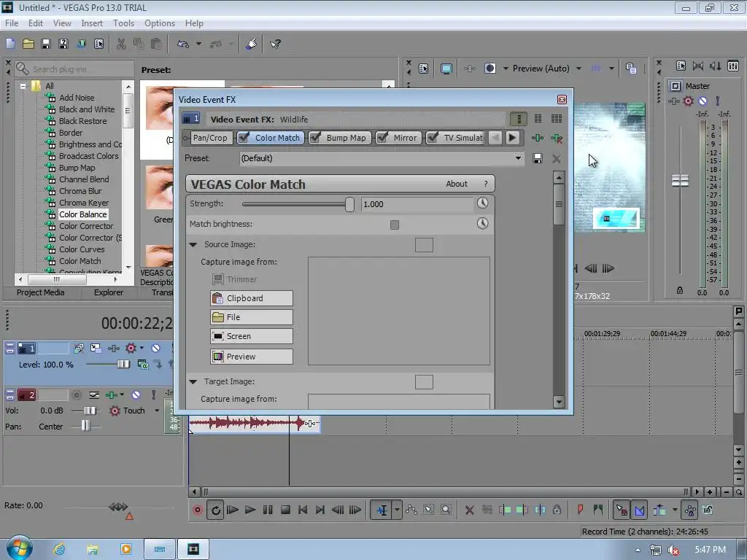747x560 pixels.
Task: Click the Strength animate clock icon
Action: (483, 203)
